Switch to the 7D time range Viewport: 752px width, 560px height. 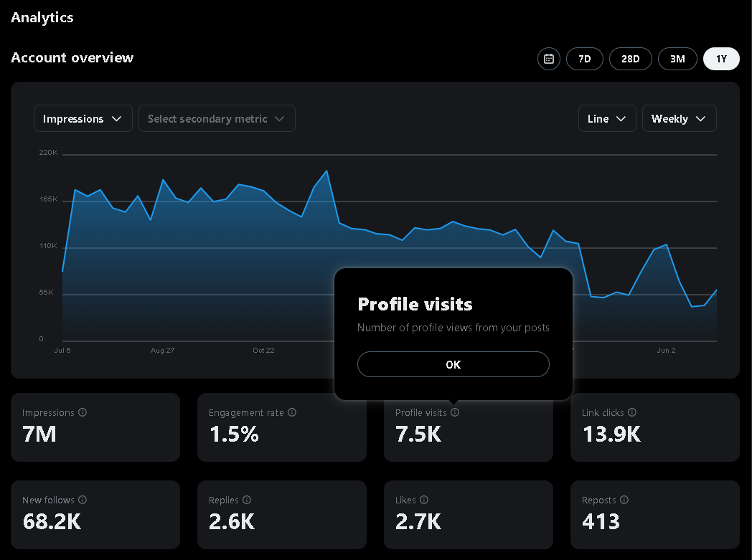pyautogui.click(x=584, y=59)
